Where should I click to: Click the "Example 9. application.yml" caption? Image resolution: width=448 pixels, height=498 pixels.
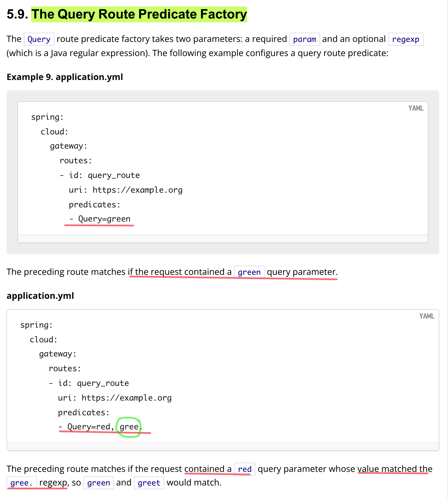click(x=65, y=77)
